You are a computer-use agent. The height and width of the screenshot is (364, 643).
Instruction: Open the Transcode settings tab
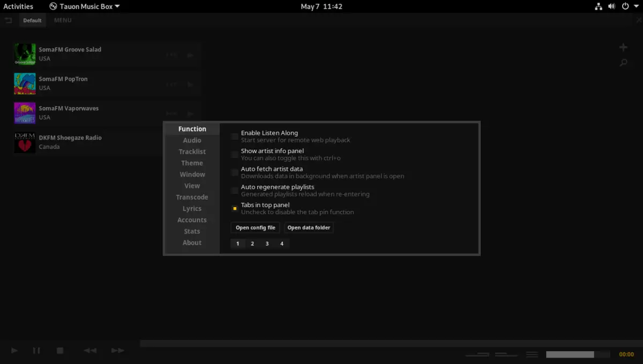pos(192,197)
